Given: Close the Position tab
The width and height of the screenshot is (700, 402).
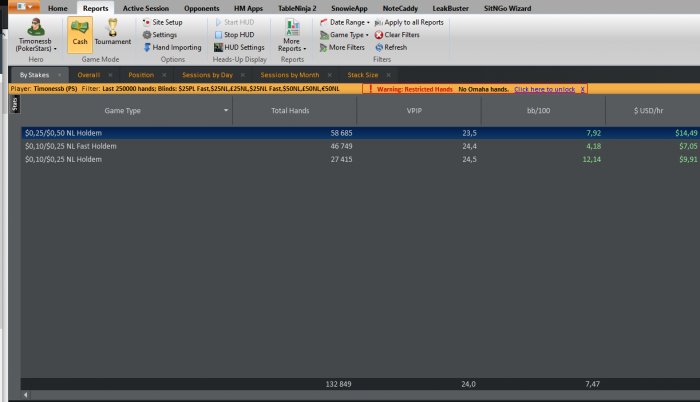Looking at the screenshot, I should coord(164,75).
